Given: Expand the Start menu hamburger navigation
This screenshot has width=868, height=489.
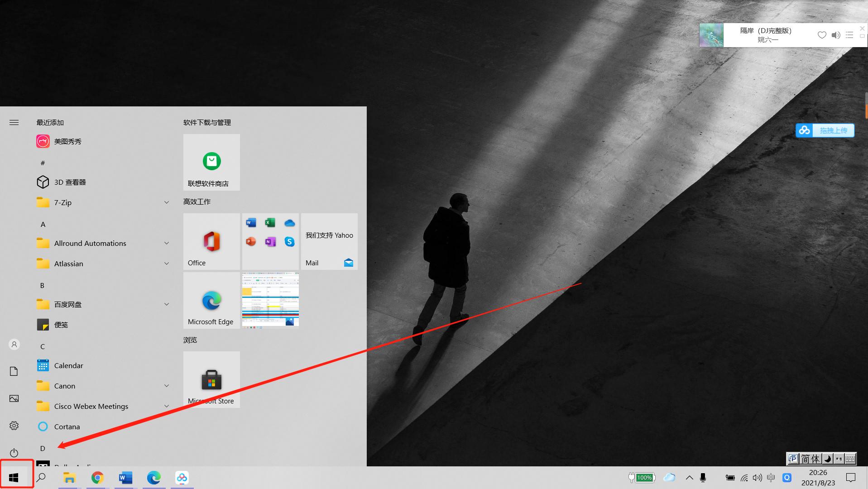Looking at the screenshot, I should coord(14,122).
